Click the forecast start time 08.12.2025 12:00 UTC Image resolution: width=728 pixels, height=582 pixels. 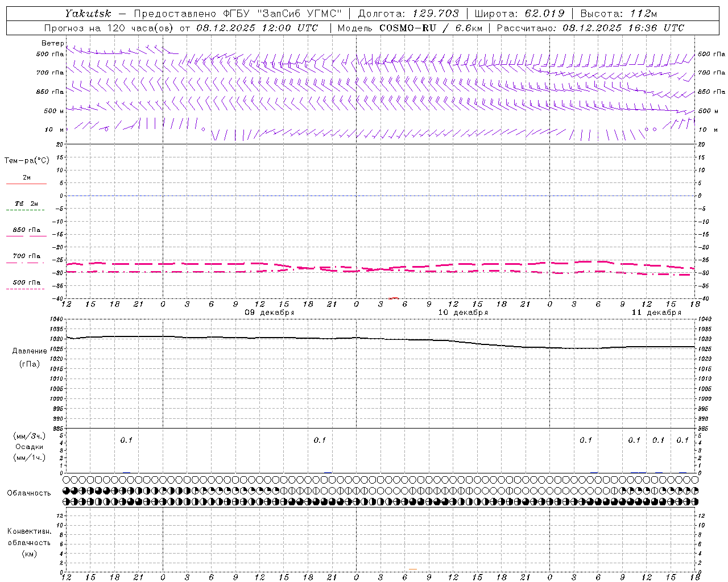[x=257, y=28]
